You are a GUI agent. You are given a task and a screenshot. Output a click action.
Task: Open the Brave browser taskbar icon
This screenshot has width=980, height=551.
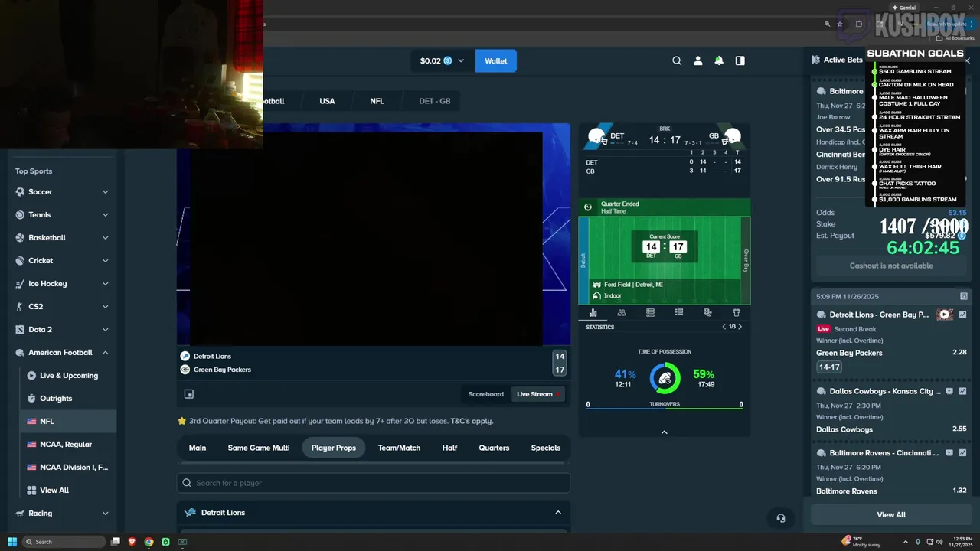pyautogui.click(x=132, y=542)
